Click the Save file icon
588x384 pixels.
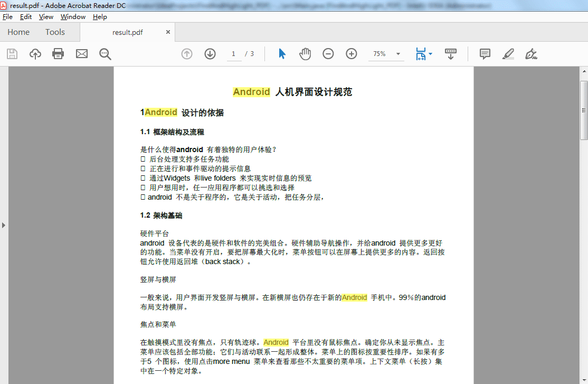tap(12, 54)
